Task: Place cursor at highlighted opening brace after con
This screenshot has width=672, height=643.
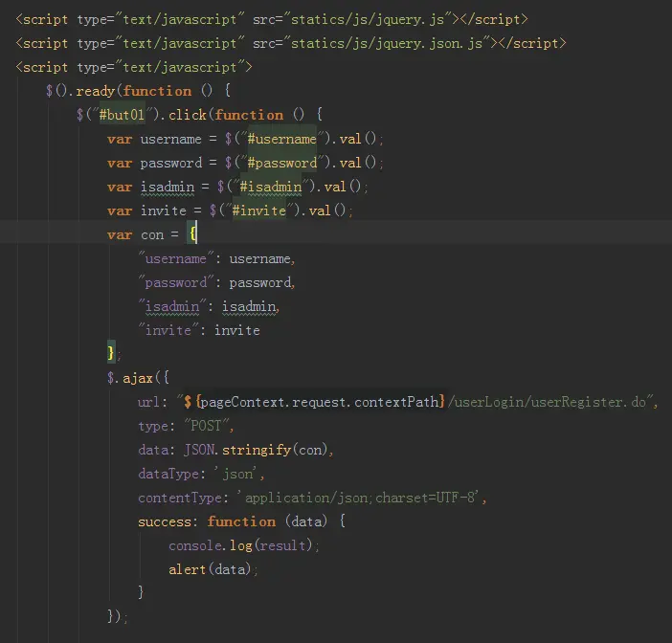Action: coord(192,233)
